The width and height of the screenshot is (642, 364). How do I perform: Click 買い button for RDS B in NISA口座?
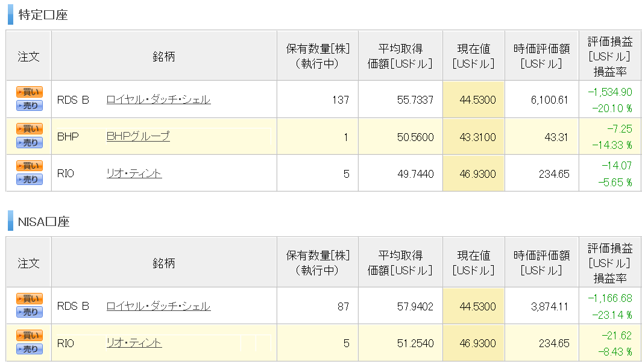pyautogui.click(x=30, y=298)
